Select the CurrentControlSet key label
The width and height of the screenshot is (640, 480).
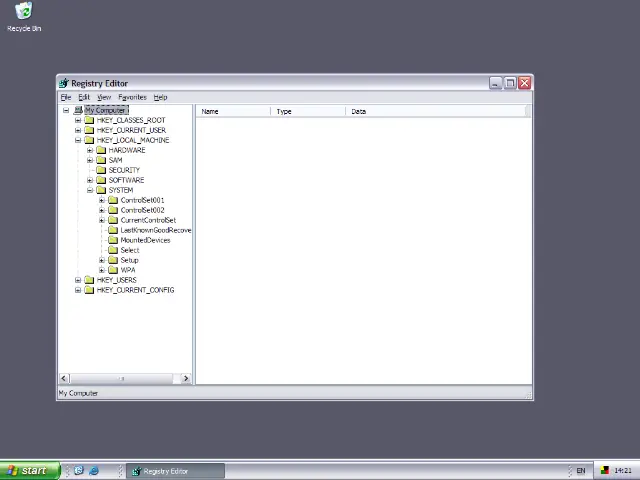[x=148, y=220]
